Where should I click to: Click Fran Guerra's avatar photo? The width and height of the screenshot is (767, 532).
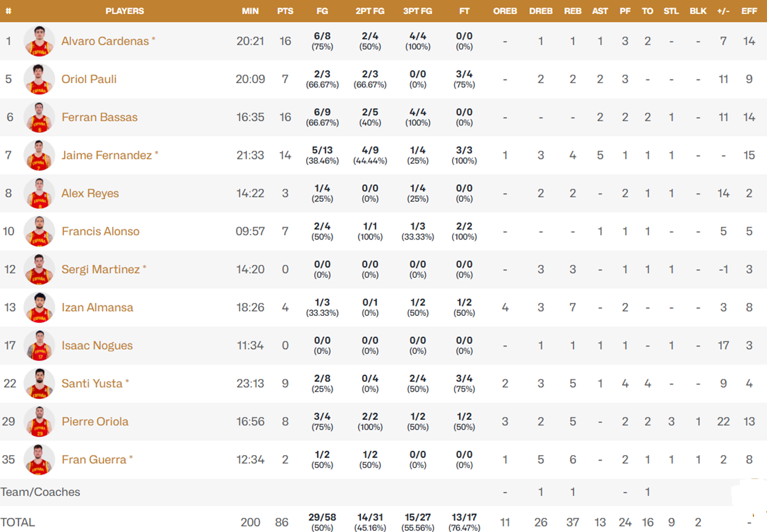(39, 459)
